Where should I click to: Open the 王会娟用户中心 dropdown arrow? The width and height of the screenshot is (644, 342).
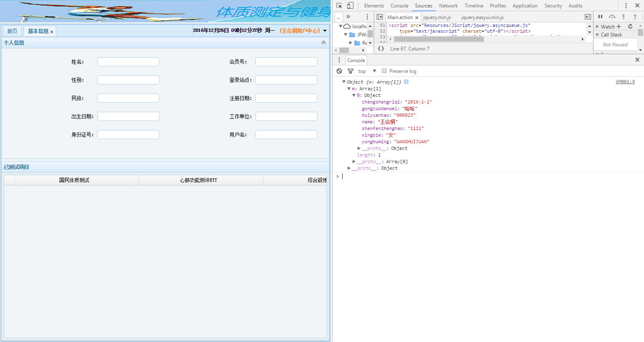pyautogui.click(x=325, y=31)
